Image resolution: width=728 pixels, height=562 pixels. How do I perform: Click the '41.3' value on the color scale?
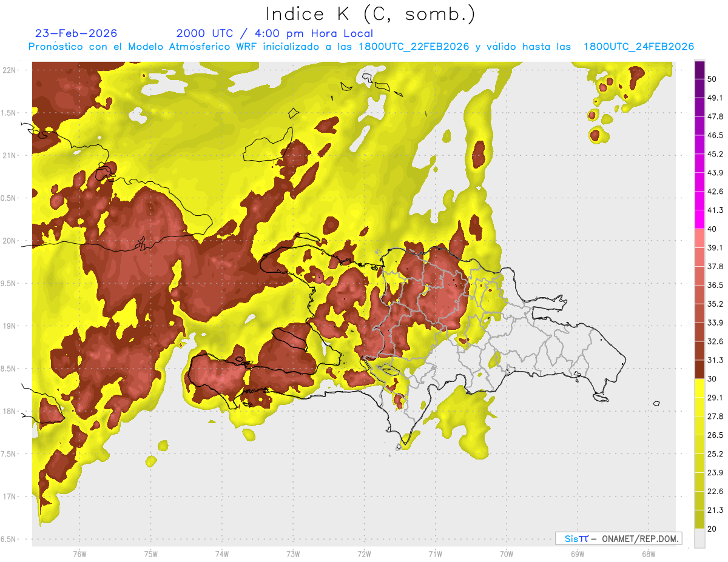(715, 210)
